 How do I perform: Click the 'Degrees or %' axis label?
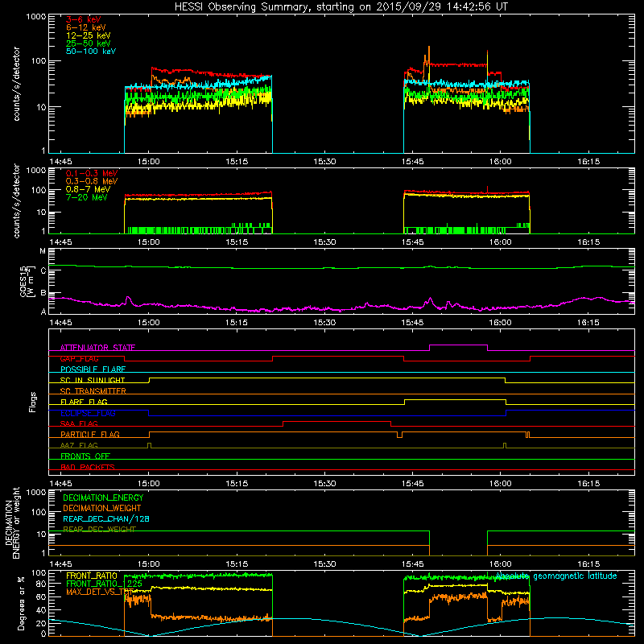point(22,603)
